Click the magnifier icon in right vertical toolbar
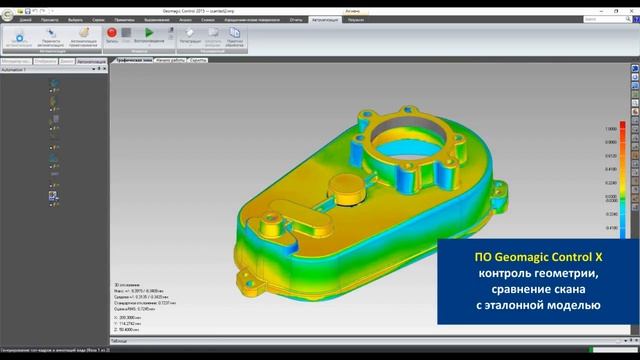This screenshot has width=640, height=360. tap(635, 103)
